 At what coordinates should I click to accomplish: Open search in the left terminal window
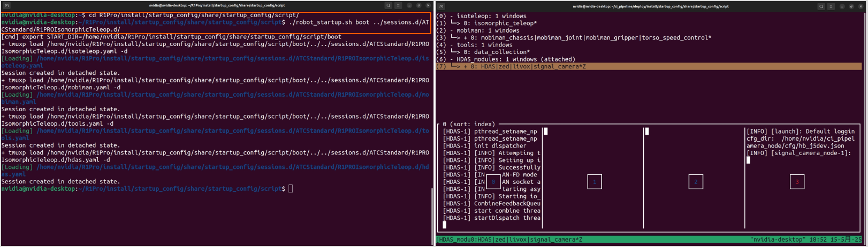click(x=388, y=5)
